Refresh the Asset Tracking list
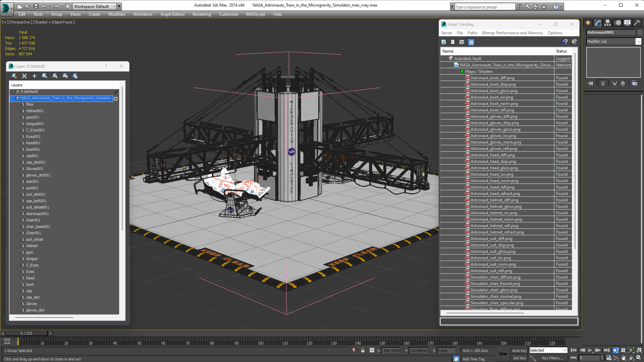This screenshot has width=644, height=362. pyautogui.click(x=444, y=42)
